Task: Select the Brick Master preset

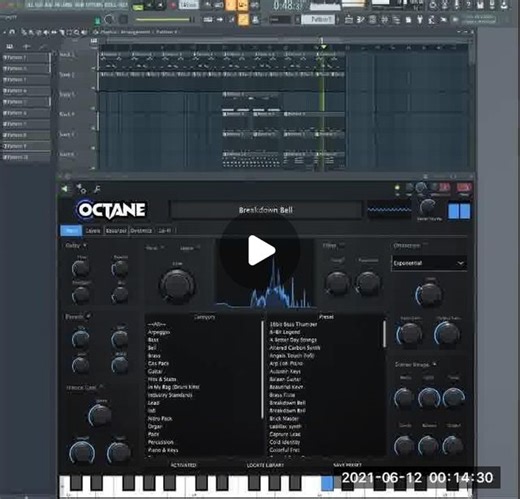Action: click(x=284, y=418)
